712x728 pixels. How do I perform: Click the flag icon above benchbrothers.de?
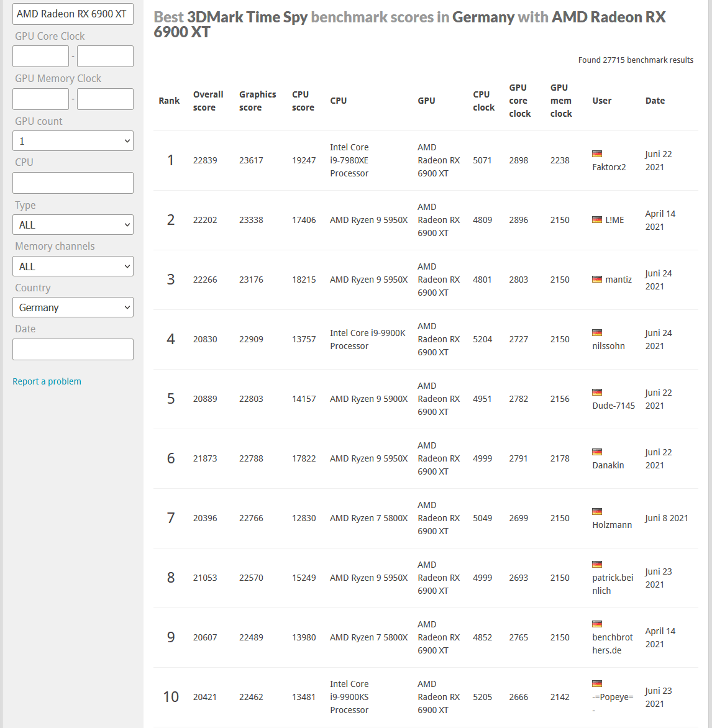pyautogui.click(x=597, y=624)
